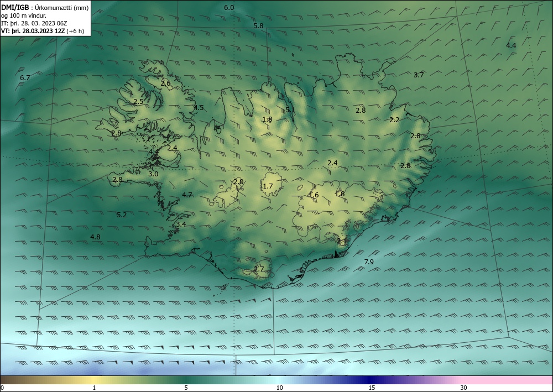Click the 3.0 value label

153,174
